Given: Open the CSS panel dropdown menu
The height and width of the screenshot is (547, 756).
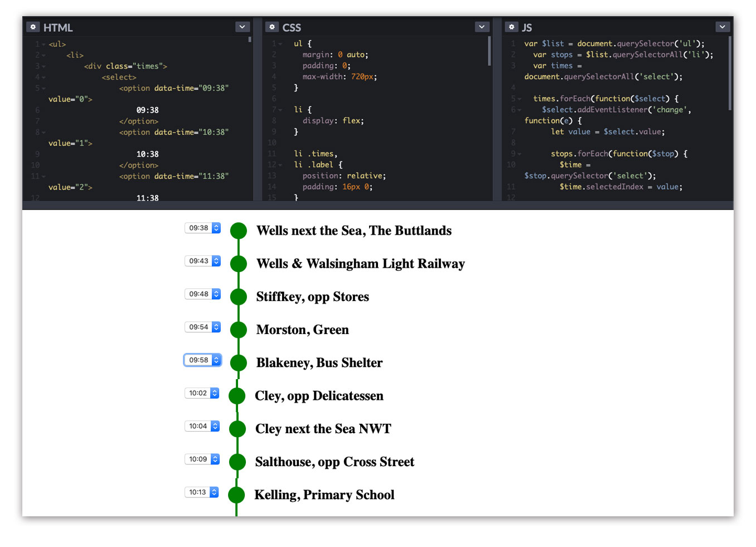Looking at the screenshot, I should click(x=482, y=27).
